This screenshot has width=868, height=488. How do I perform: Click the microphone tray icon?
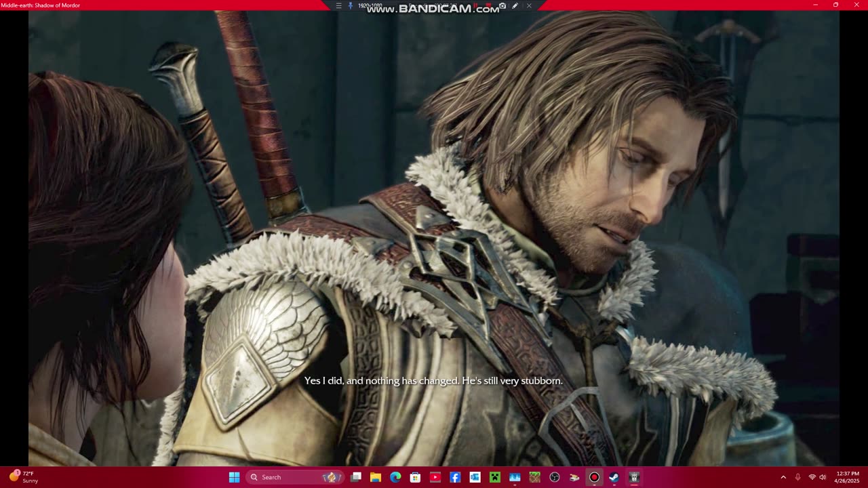(x=797, y=477)
